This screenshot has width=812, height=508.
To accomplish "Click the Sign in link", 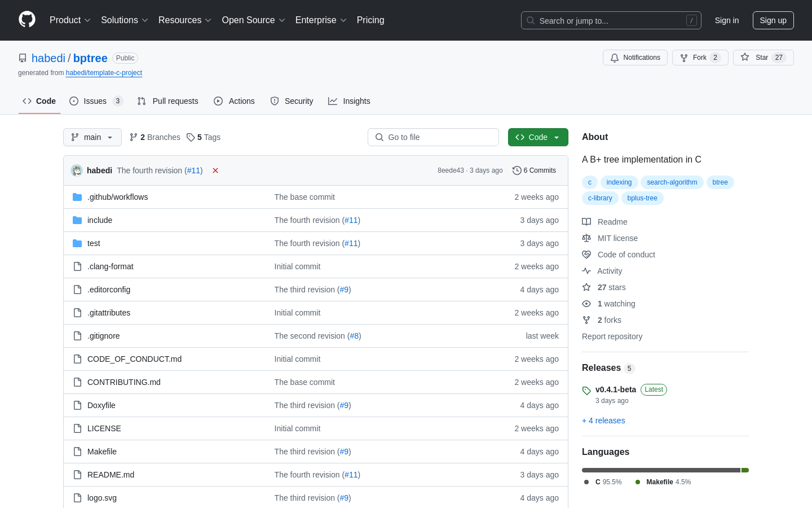I will pos(727,20).
